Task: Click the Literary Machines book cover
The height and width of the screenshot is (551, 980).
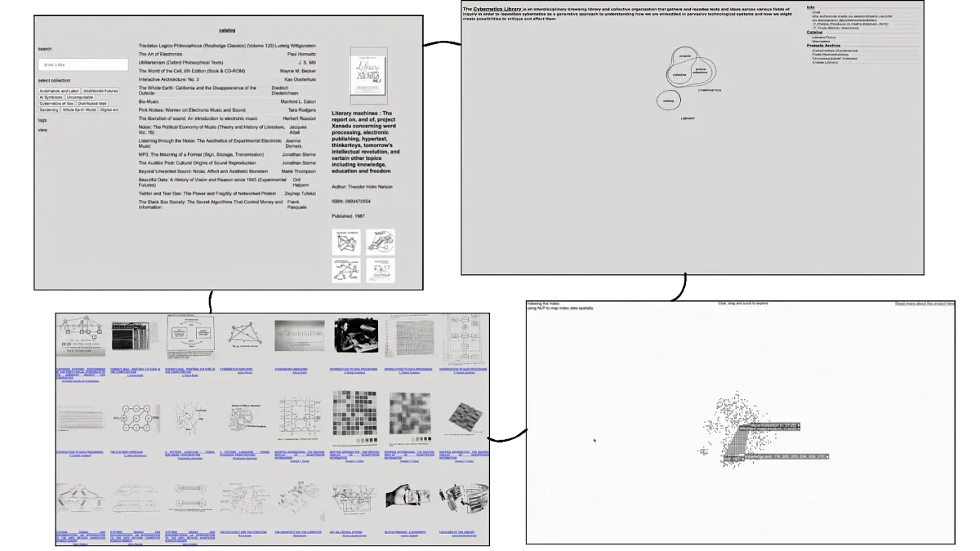Action: (367, 76)
